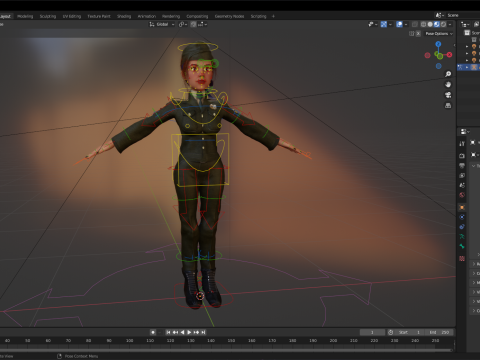This screenshot has height=360, width=480.
Task: Jump to the timeline end frame
Action: [x=203, y=332]
